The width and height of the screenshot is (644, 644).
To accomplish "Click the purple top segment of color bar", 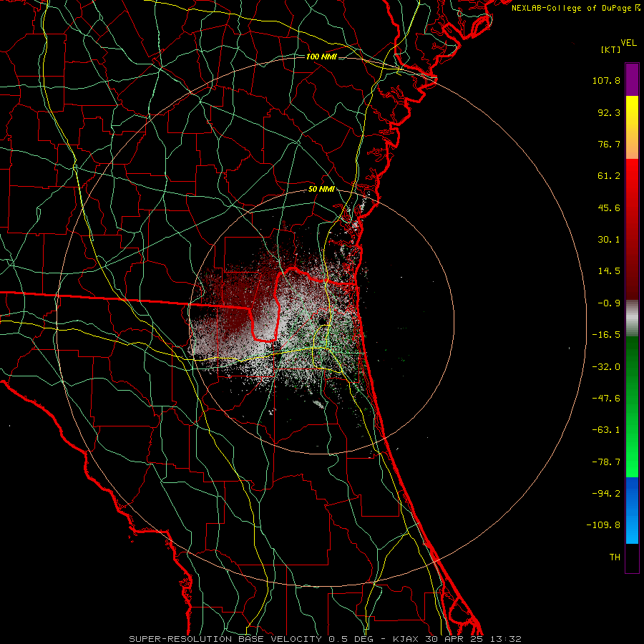I will tap(632, 79).
